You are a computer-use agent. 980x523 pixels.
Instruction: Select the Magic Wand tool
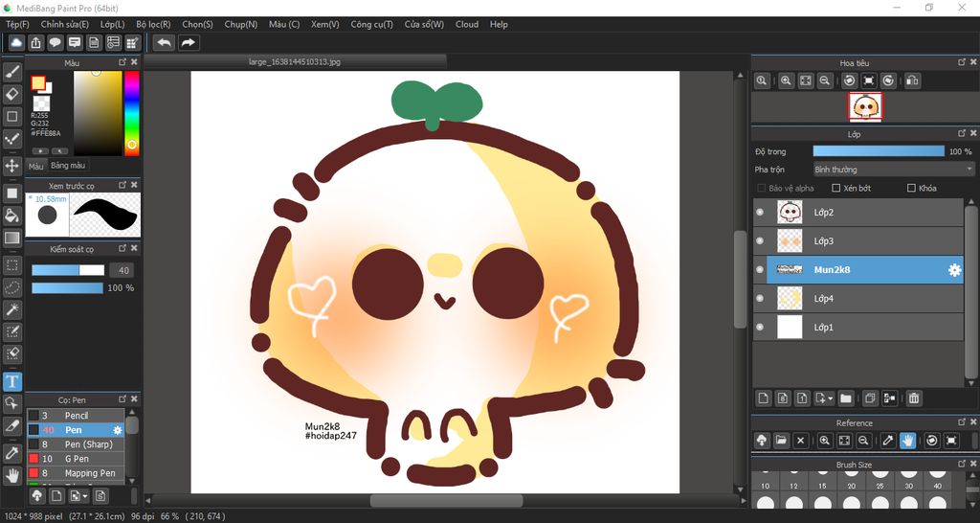pos(11,309)
